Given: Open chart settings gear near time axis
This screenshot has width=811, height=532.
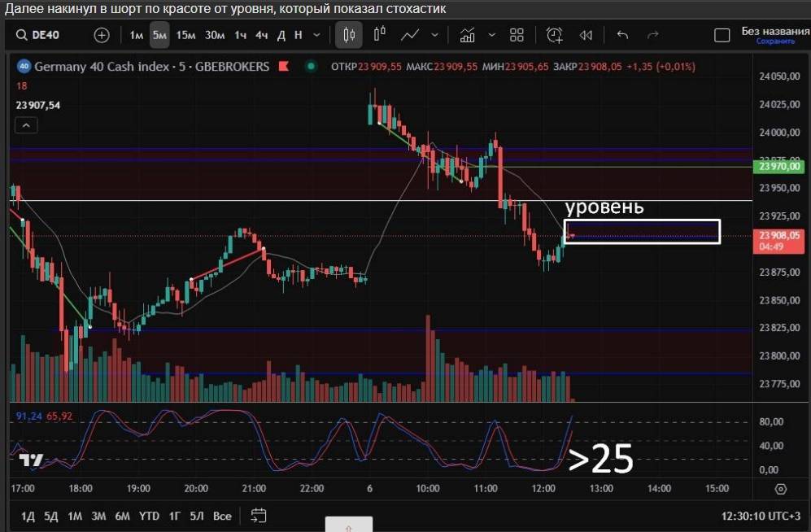Looking at the screenshot, I should pyautogui.click(x=781, y=489).
